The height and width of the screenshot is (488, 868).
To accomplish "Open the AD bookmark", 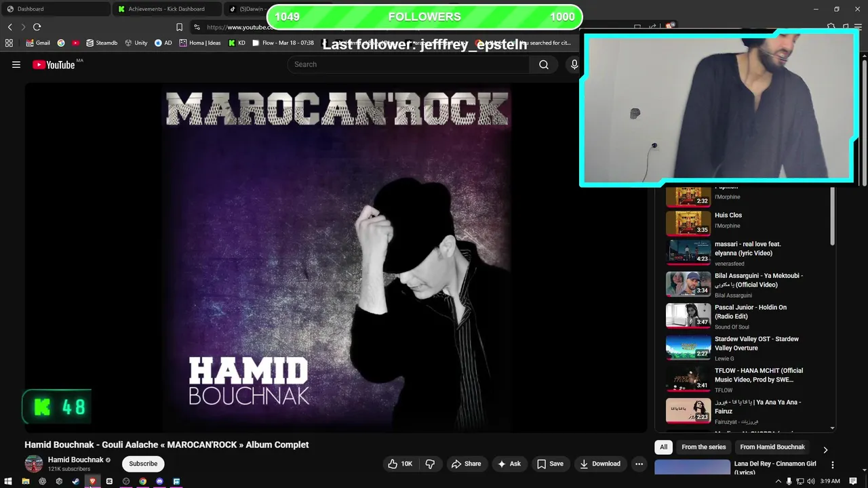I will (x=163, y=43).
